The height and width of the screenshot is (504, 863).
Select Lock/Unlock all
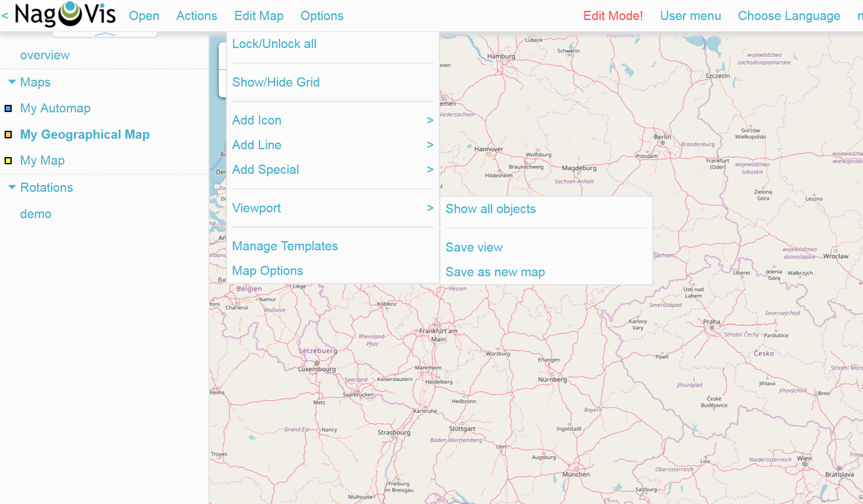coord(274,44)
